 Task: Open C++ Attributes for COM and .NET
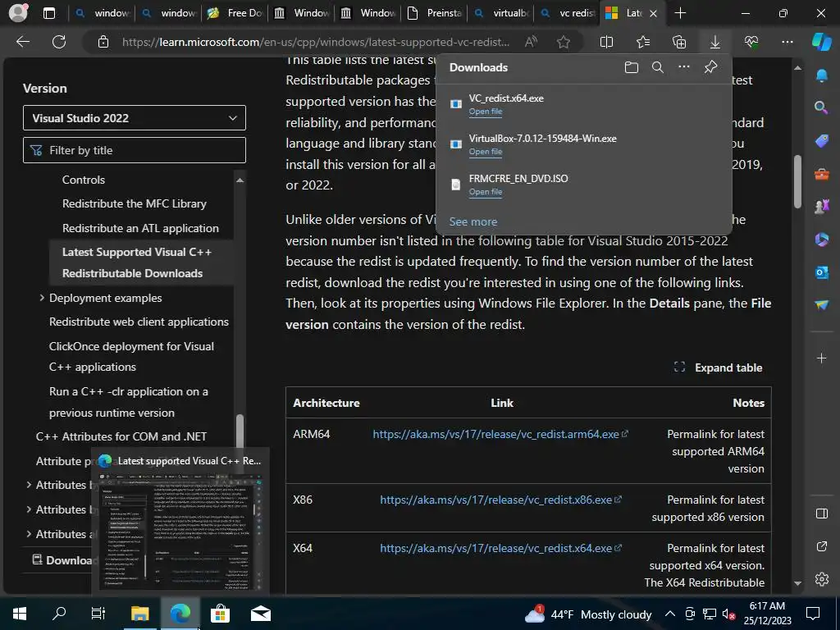(x=121, y=436)
